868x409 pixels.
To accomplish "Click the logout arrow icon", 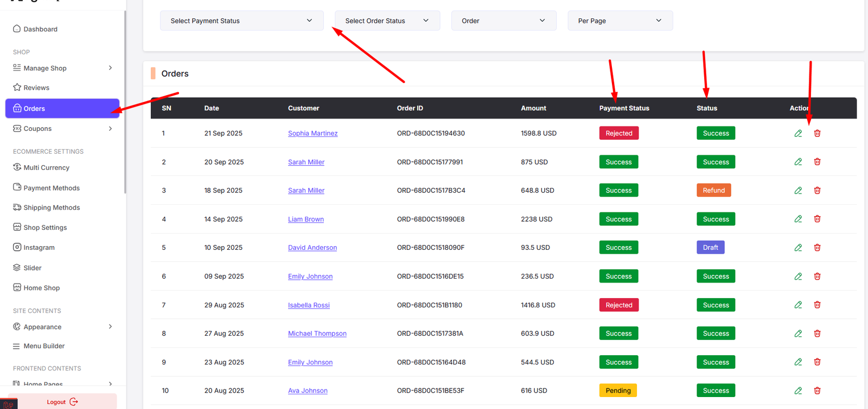I will [74, 402].
